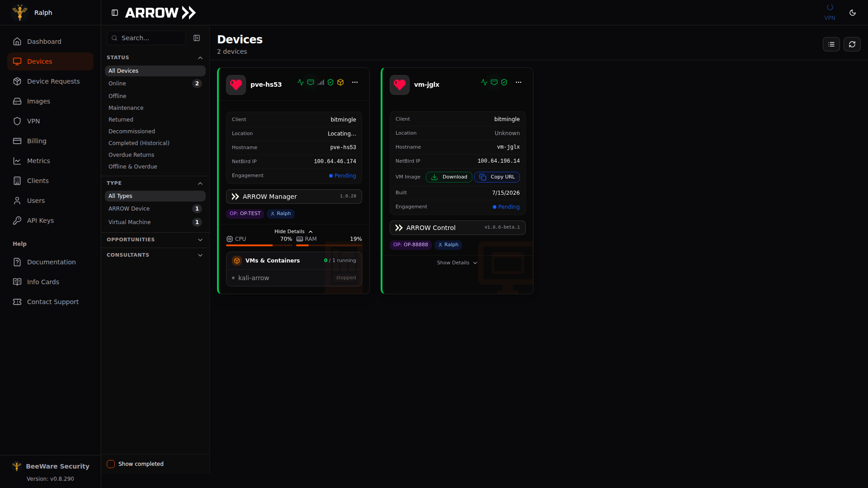Click the OP-TEST opportunity tag
This screenshot has height=488, width=868.
[245, 214]
